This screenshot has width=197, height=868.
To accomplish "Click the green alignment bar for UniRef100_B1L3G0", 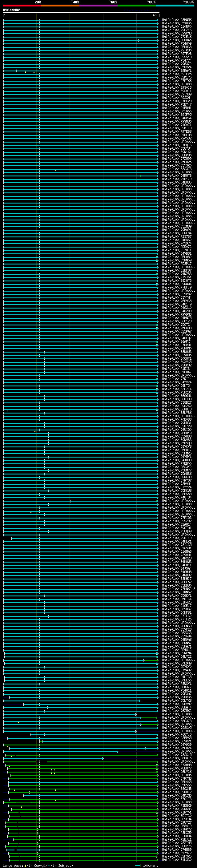I will pyautogui.click(x=83, y=860).
